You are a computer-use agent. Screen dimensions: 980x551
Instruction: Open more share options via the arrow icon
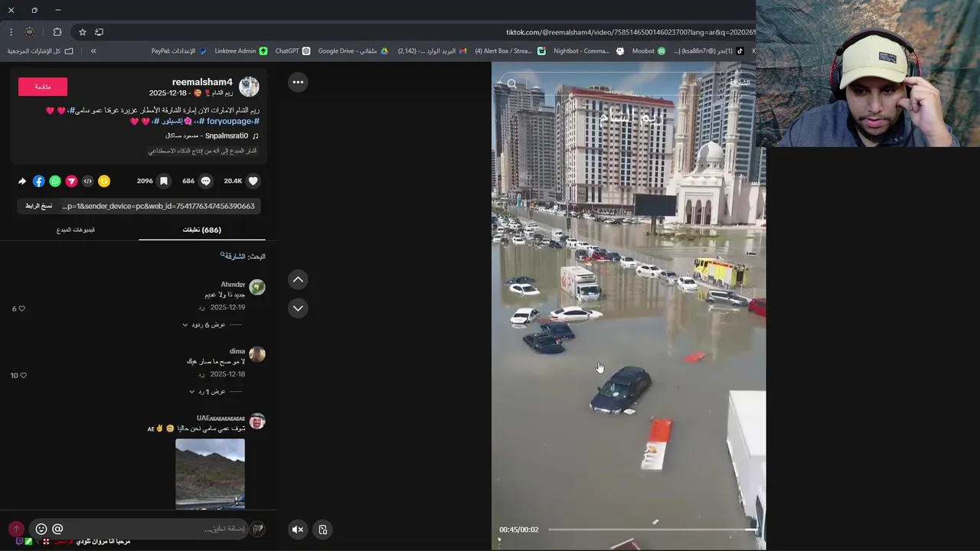(x=22, y=181)
